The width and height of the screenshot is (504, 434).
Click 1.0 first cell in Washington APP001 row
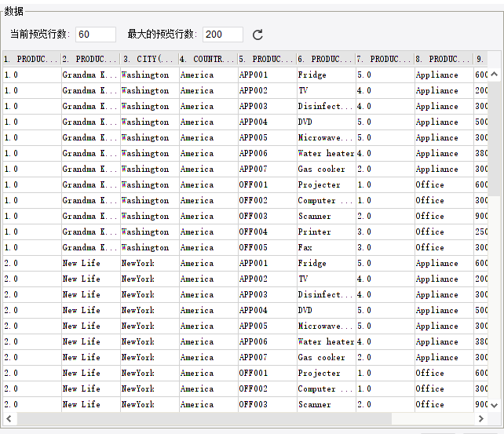click(32, 75)
